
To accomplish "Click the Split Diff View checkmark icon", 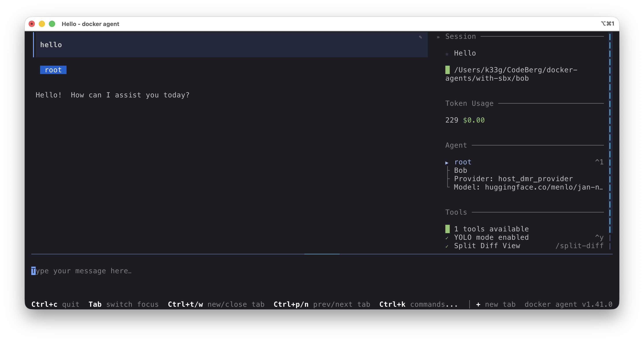I will (x=447, y=246).
